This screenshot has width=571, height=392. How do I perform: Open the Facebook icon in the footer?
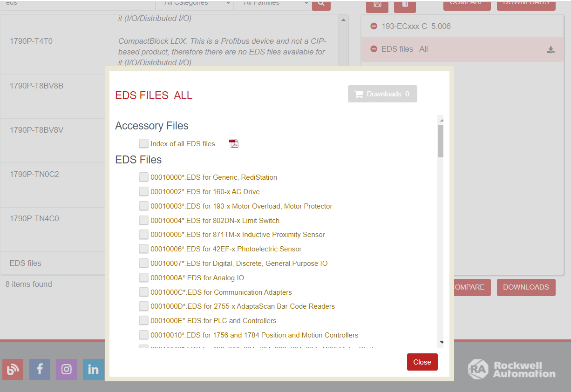40,369
